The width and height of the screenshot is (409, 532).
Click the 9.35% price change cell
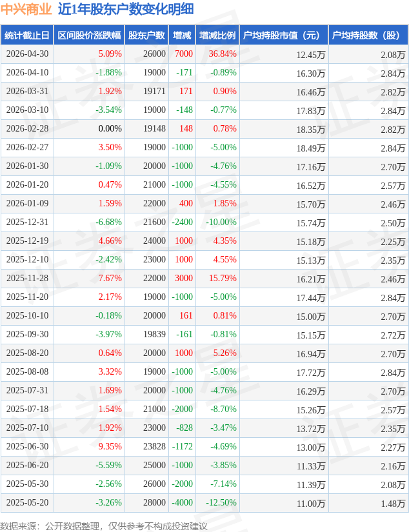tap(110, 446)
